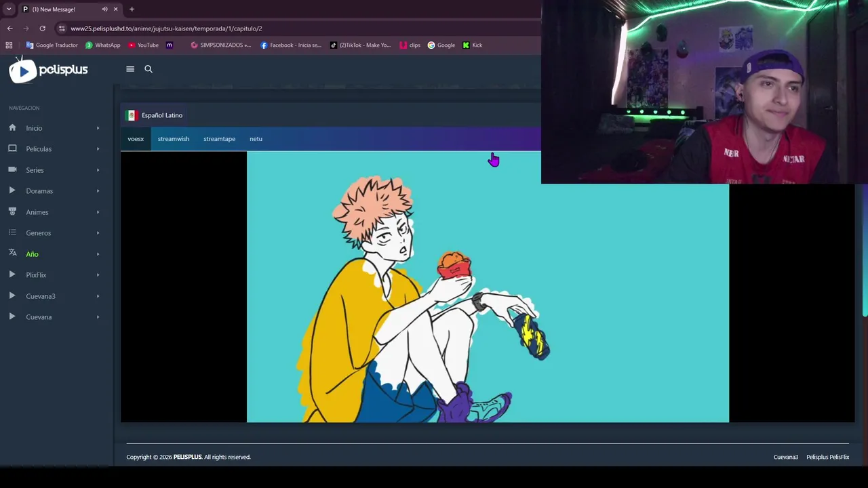868x488 pixels.
Task: Expand the Generos submenu arrow
Action: pos(98,233)
